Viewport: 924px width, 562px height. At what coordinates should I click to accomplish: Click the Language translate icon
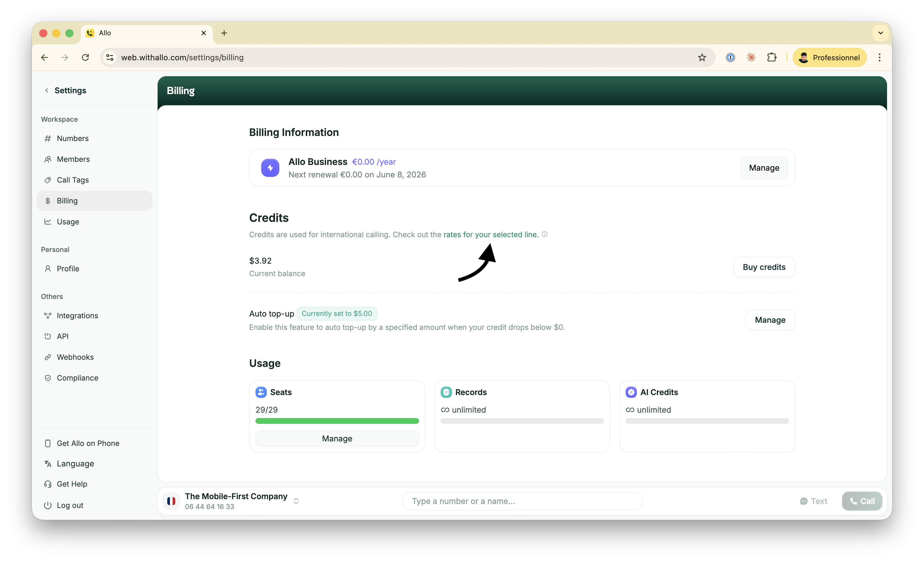click(x=48, y=463)
